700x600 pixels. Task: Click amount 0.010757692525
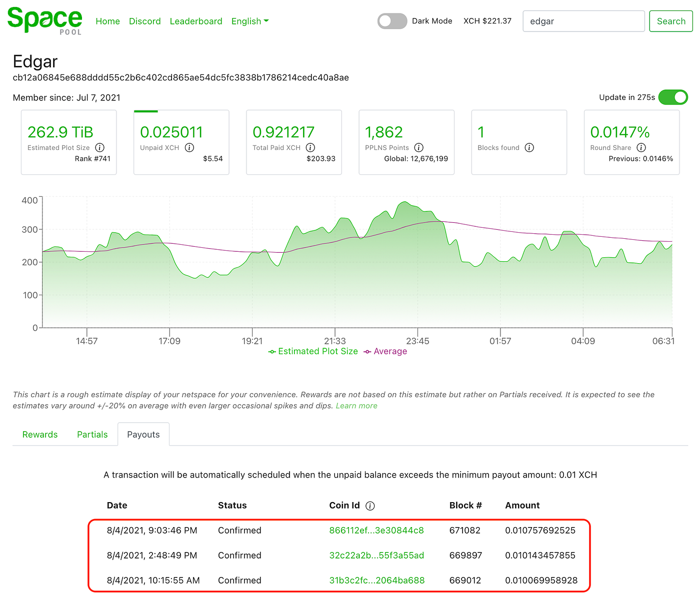[540, 530]
